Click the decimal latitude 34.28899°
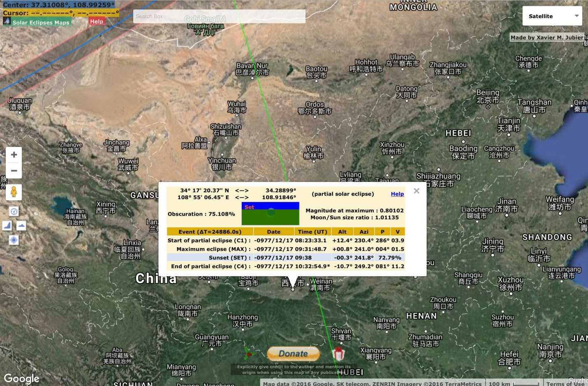Viewport: 588px width, 386px height. pos(281,190)
